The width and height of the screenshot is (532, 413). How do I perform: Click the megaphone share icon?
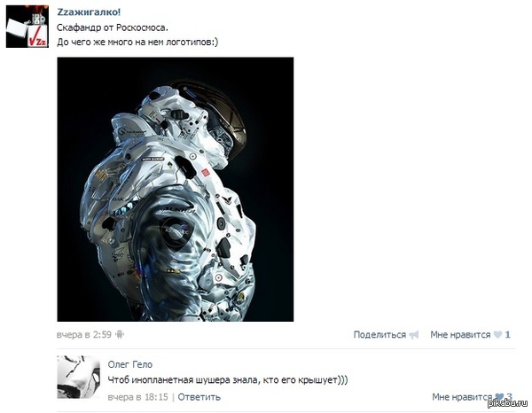pos(413,335)
